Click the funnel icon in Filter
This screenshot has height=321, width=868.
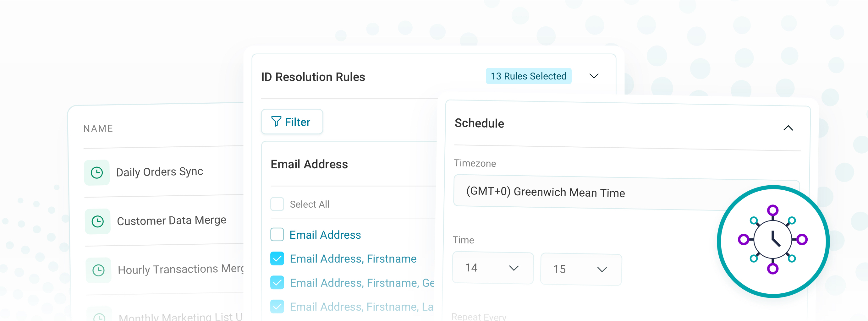point(276,122)
